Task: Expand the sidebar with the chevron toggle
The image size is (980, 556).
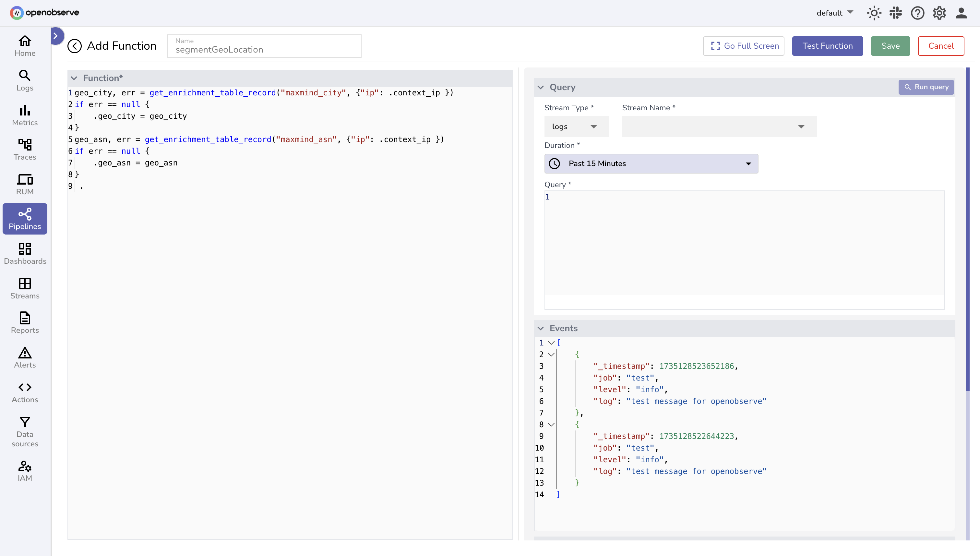Action: [56, 36]
